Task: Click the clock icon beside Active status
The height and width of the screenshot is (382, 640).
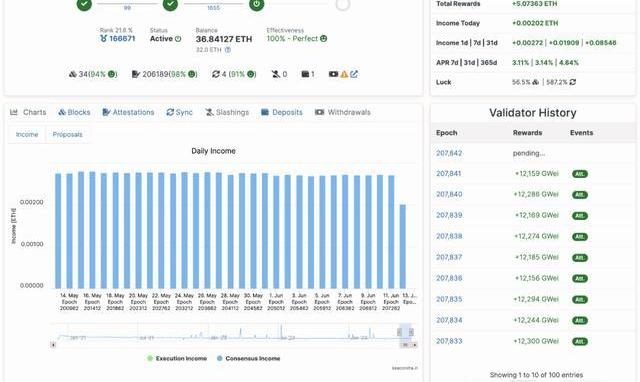Action: coord(178,39)
